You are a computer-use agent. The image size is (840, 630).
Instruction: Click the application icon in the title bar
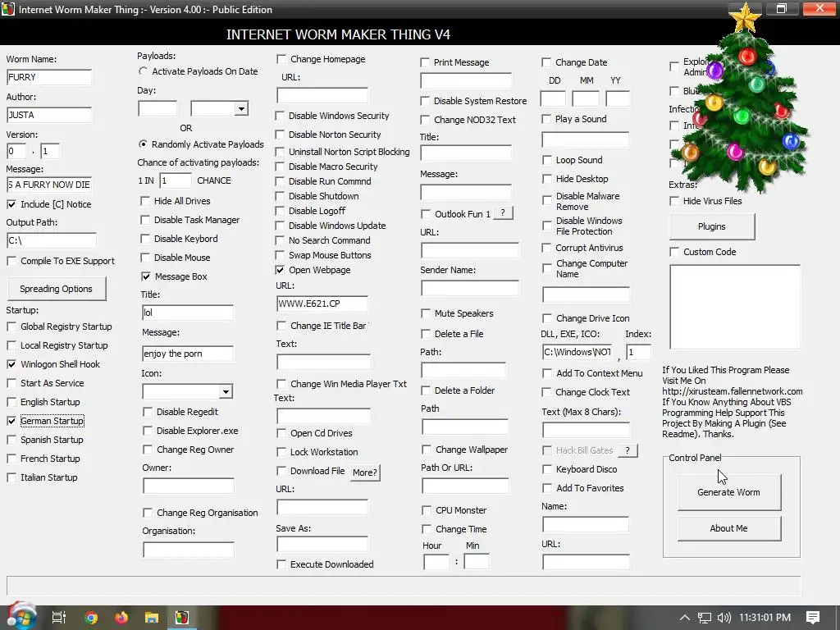click(x=8, y=9)
